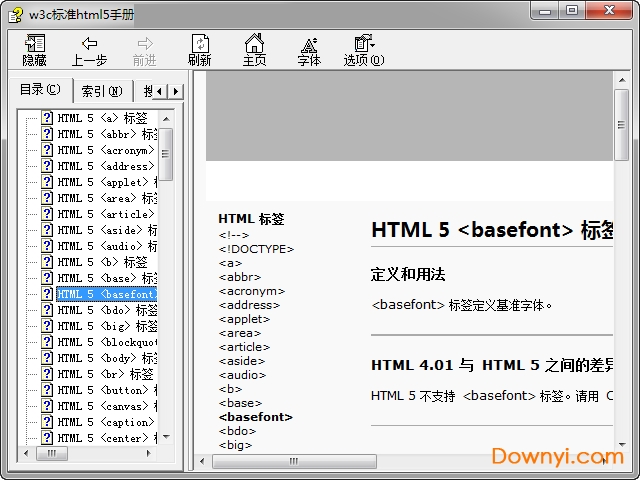Open the <base> link in content list
This screenshot has width=640, height=480.
coord(240,403)
